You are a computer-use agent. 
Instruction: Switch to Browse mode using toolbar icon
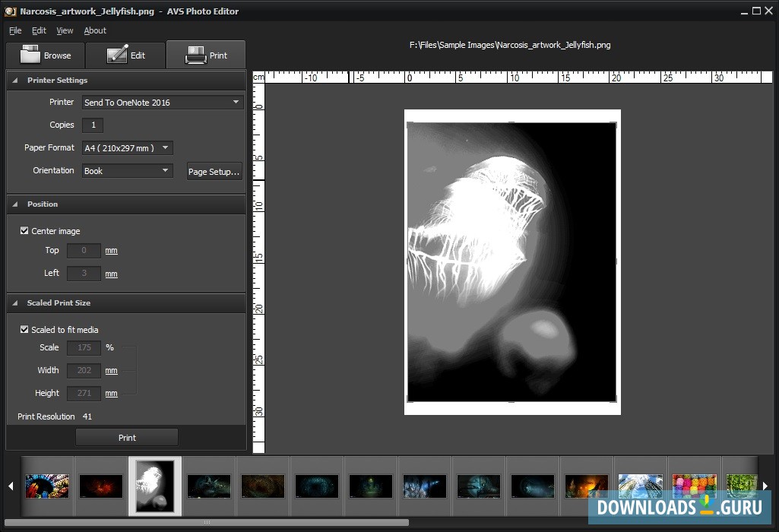coord(45,55)
